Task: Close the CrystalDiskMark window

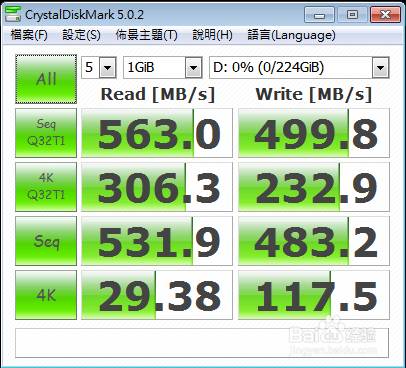Action: click(385, 15)
